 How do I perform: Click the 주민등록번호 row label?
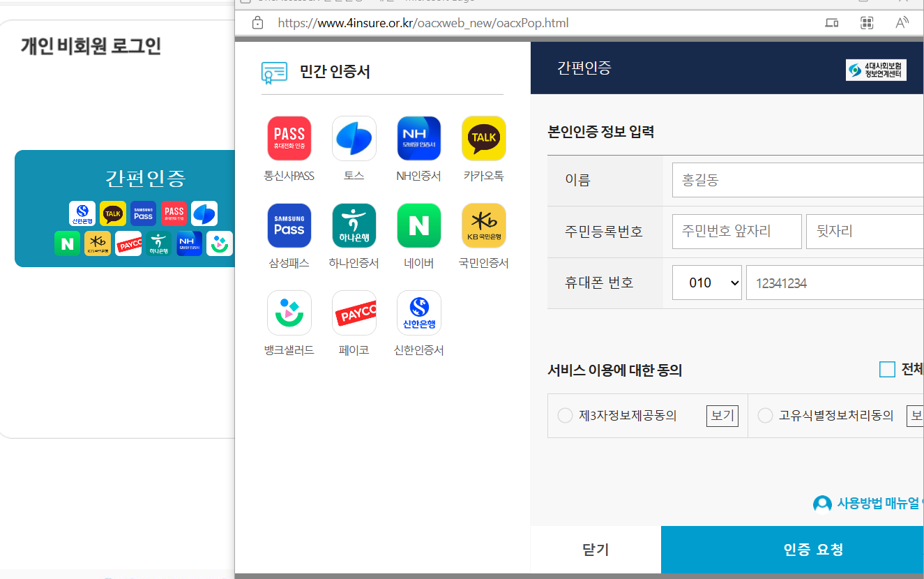604,232
